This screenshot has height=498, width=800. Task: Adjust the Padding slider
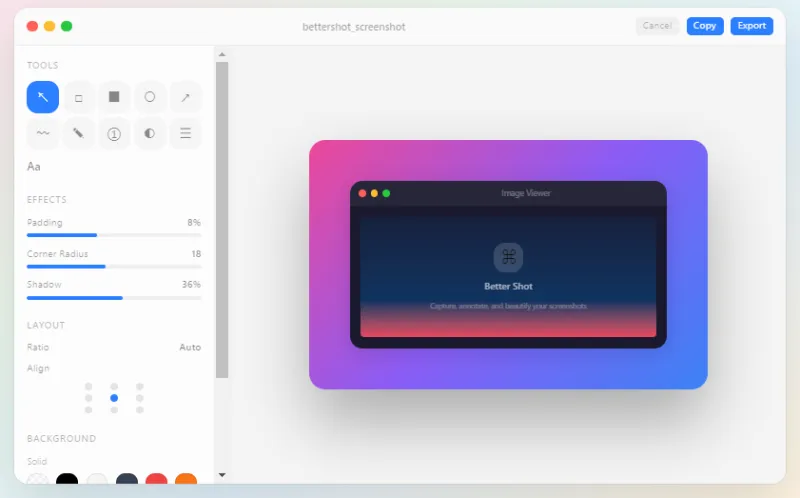pos(114,235)
